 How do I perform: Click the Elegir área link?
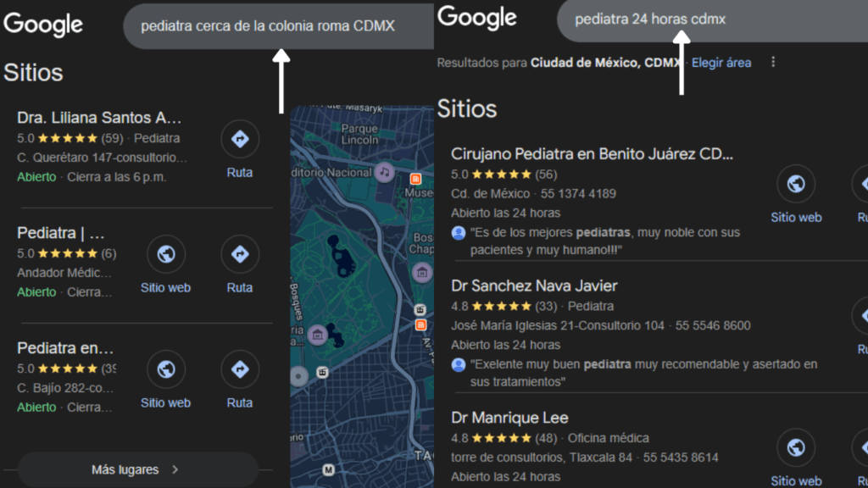pos(721,63)
